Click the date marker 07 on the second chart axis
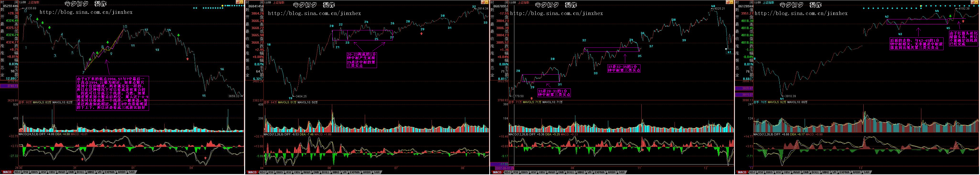Image resolution: width=980 pixels, height=175 pixels. (x=396, y=167)
